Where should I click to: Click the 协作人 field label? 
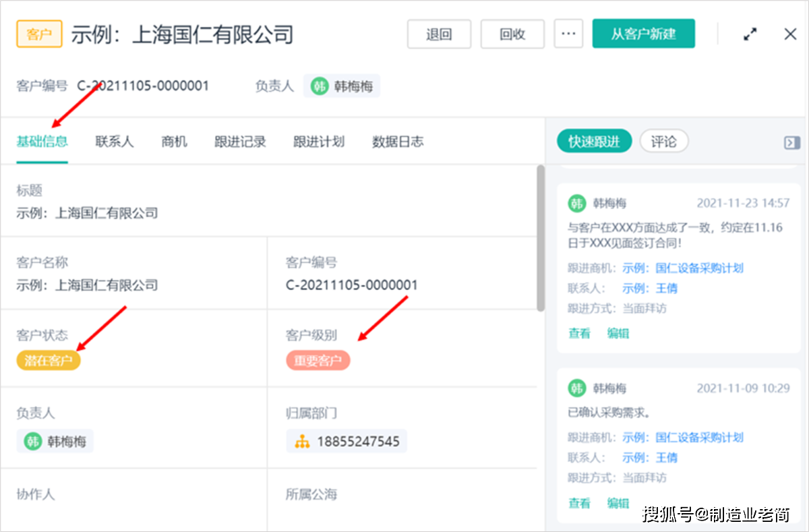[x=36, y=494]
